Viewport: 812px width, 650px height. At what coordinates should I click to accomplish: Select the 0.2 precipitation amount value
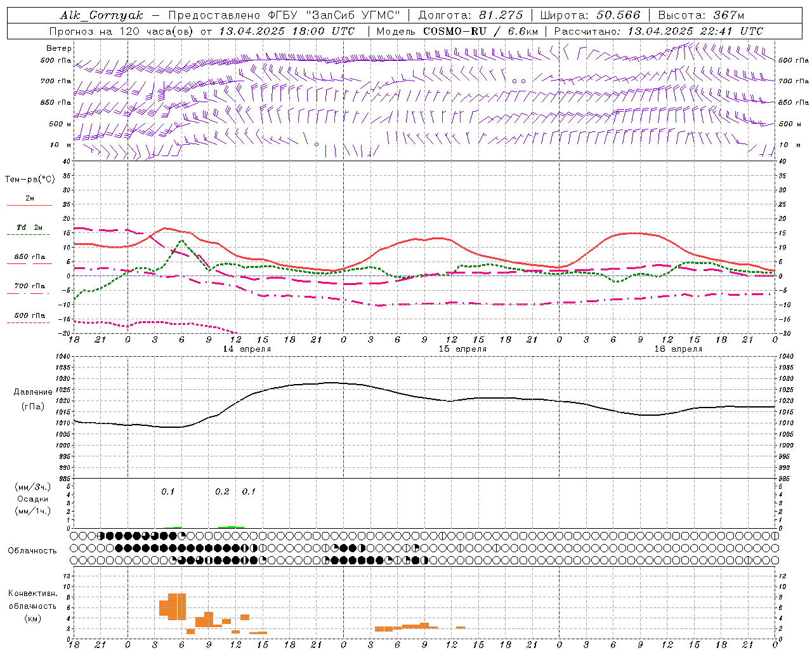(x=222, y=492)
